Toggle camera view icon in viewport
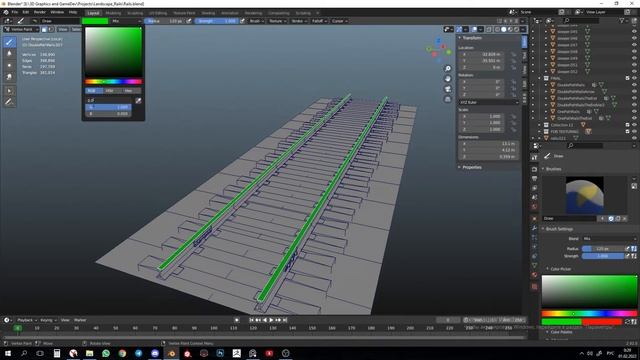This screenshot has height=360, width=640. 448,89
